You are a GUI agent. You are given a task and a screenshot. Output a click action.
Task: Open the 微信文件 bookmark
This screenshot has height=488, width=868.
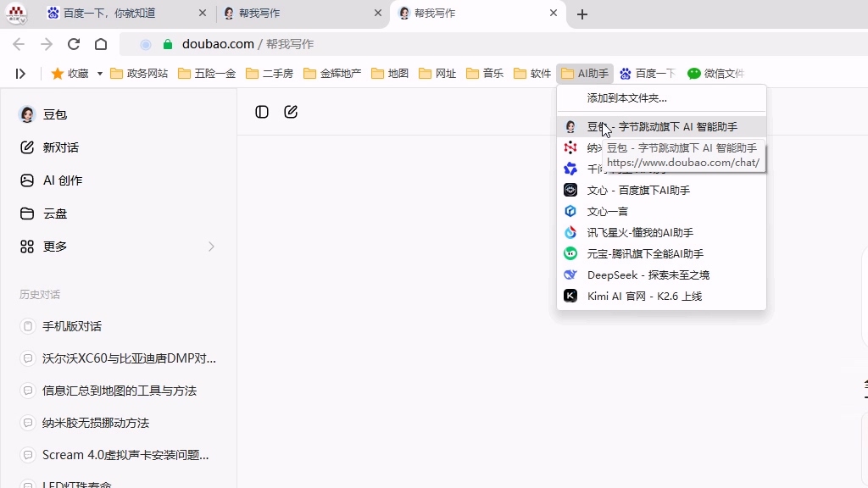point(715,74)
